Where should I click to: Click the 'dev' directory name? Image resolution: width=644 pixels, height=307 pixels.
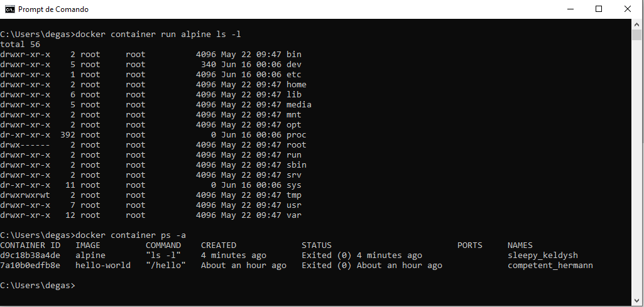tap(294, 65)
